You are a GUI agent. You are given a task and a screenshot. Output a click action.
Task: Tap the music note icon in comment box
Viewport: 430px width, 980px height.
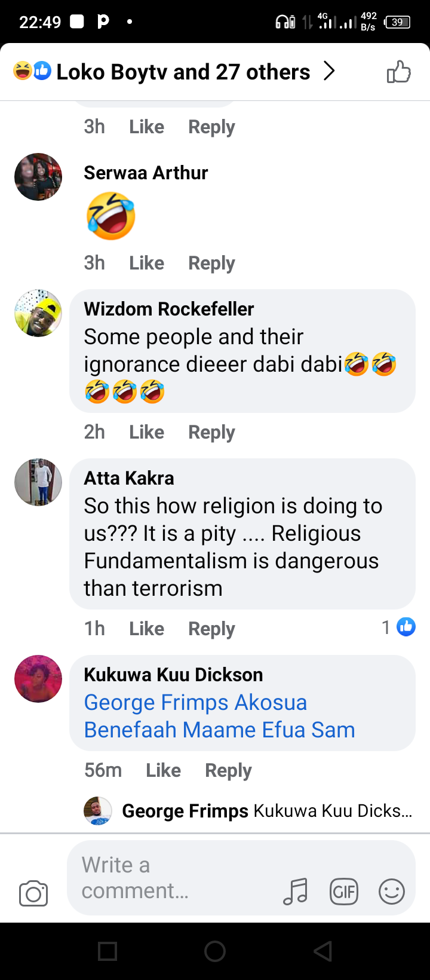click(296, 892)
